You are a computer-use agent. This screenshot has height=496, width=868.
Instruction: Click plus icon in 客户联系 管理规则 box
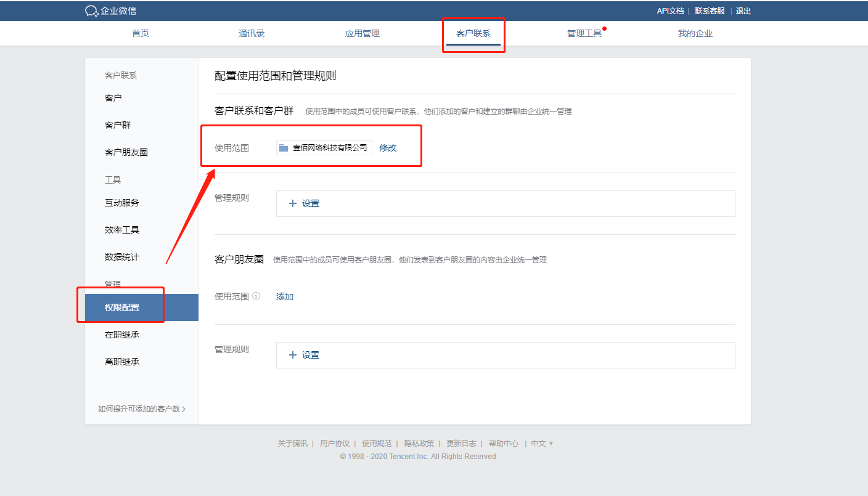click(x=293, y=203)
